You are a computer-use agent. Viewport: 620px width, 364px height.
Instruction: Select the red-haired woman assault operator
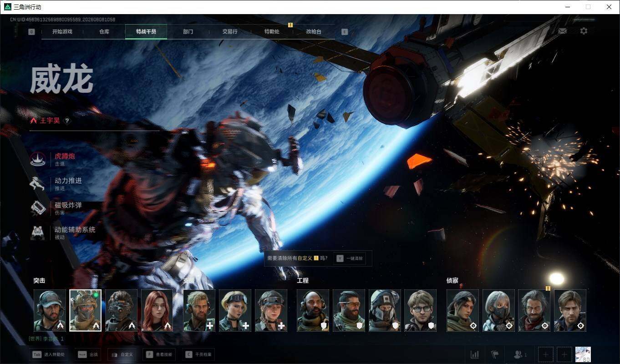pyautogui.click(x=157, y=310)
